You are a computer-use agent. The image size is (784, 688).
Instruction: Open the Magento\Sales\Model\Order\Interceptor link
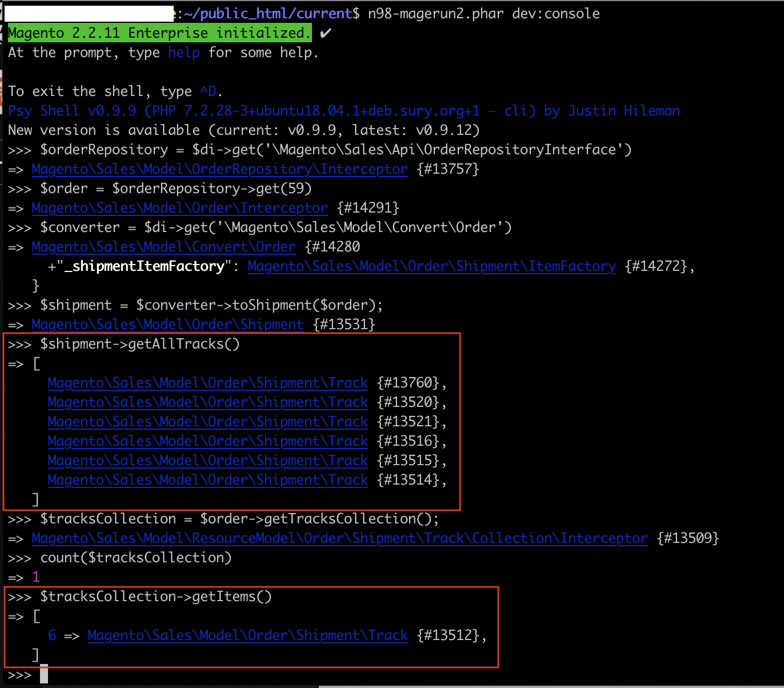(180, 208)
